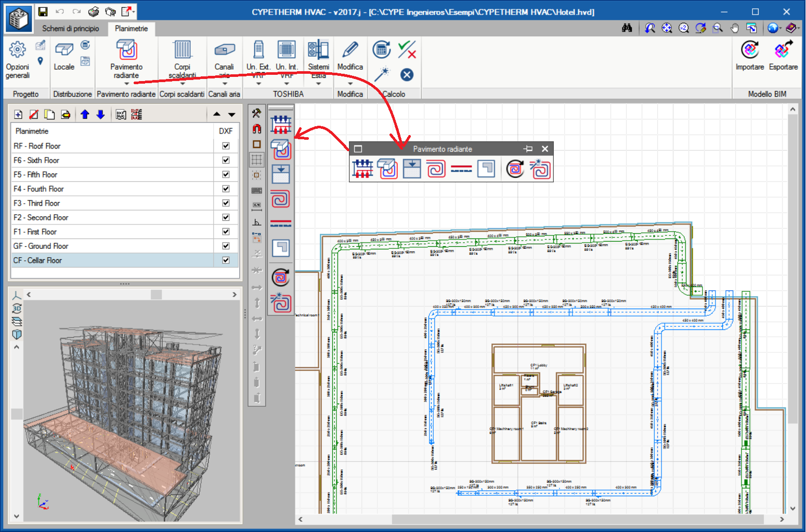Expand the Modifica dropdown arrow

(x=350, y=84)
